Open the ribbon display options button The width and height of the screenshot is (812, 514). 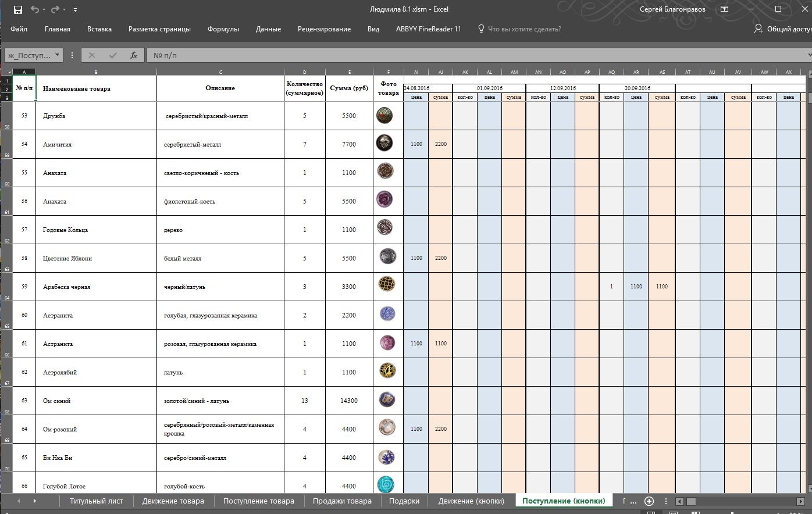click(x=724, y=9)
